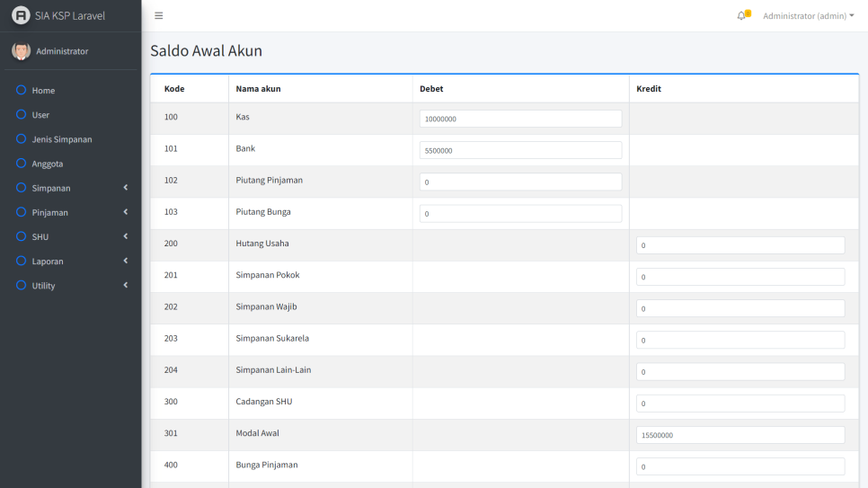The height and width of the screenshot is (488, 868).
Task: Click the circle icon beside Anggota
Action: [21, 163]
